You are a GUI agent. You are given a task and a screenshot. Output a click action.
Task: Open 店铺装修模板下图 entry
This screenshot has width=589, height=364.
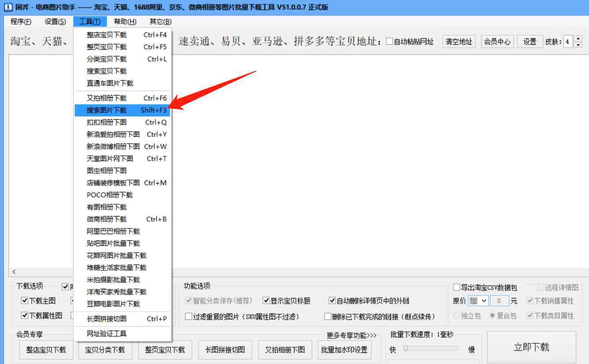pyautogui.click(x=122, y=183)
